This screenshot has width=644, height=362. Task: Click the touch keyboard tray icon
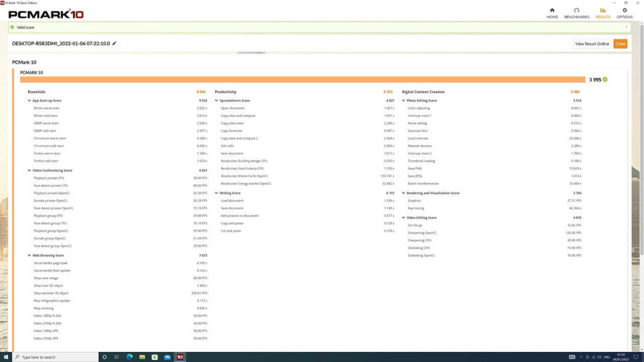tap(572, 357)
